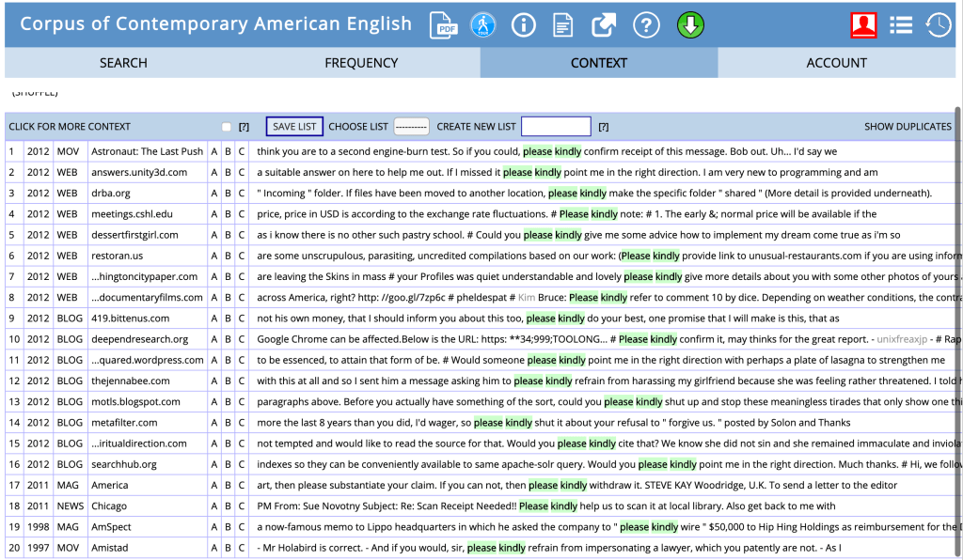Expand the CHOOSE LIST dropdown
This screenshot has width=963, height=560.
click(x=411, y=127)
